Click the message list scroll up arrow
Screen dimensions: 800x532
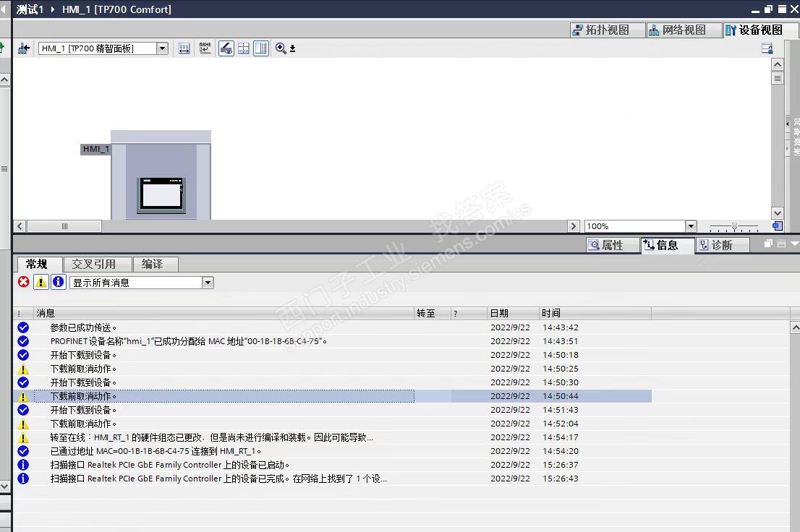(795, 327)
